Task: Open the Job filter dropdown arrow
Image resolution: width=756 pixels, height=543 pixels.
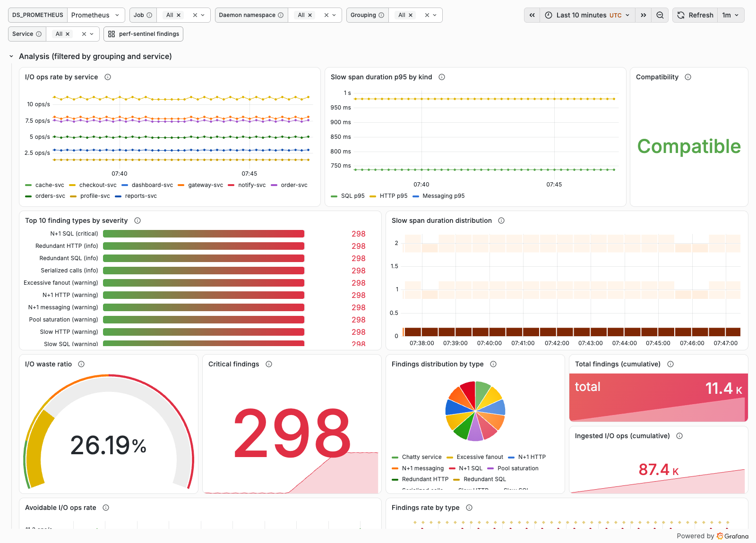Action: point(203,15)
